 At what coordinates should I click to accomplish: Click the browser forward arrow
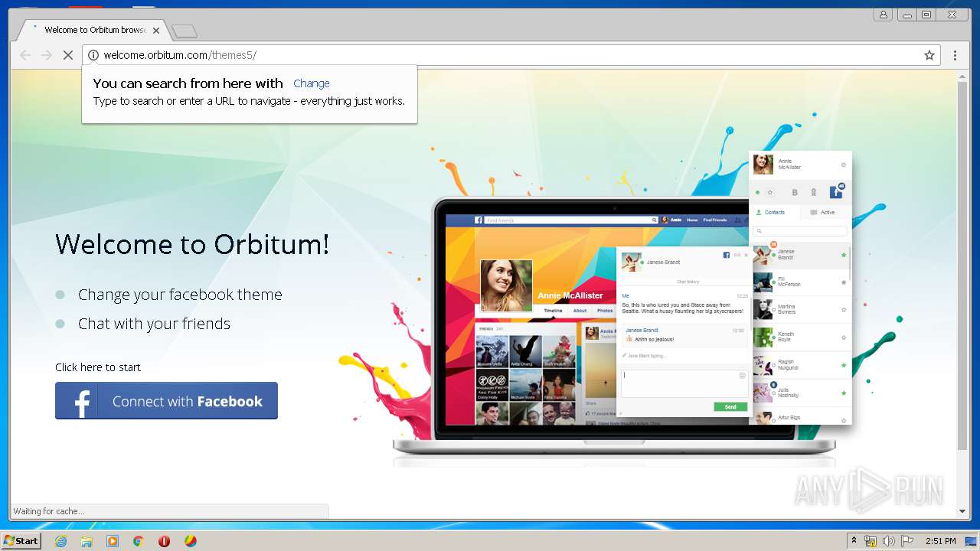pyautogui.click(x=47, y=55)
